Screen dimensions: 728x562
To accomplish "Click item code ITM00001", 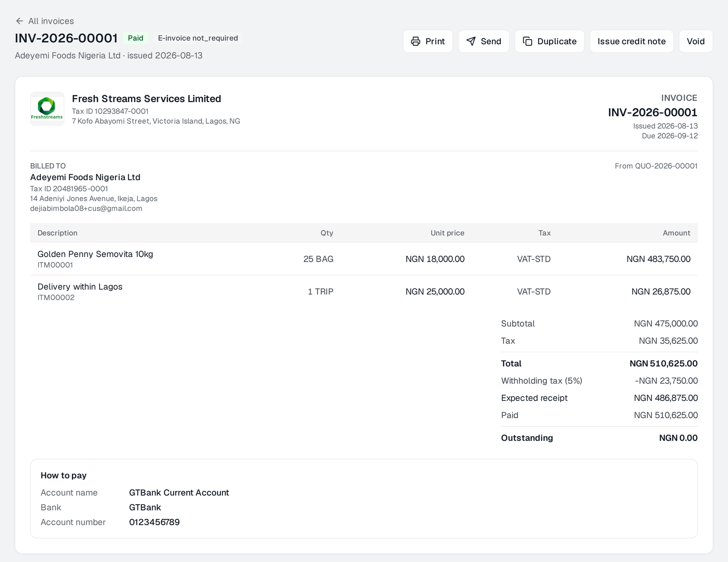I will coord(55,265).
